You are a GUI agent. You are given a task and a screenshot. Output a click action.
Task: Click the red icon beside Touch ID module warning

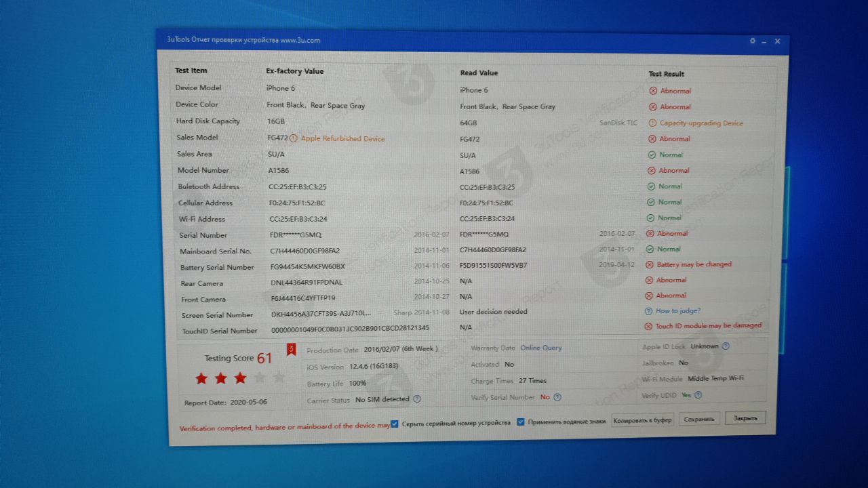pyautogui.click(x=649, y=326)
